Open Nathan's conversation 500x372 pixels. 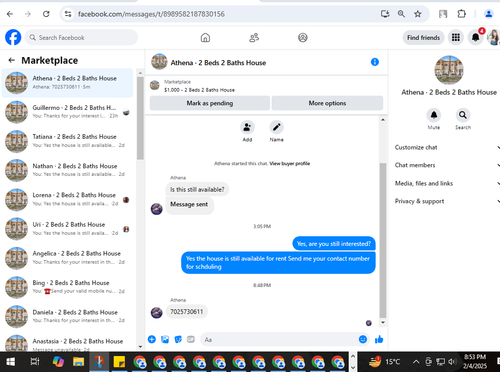(x=68, y=170)
